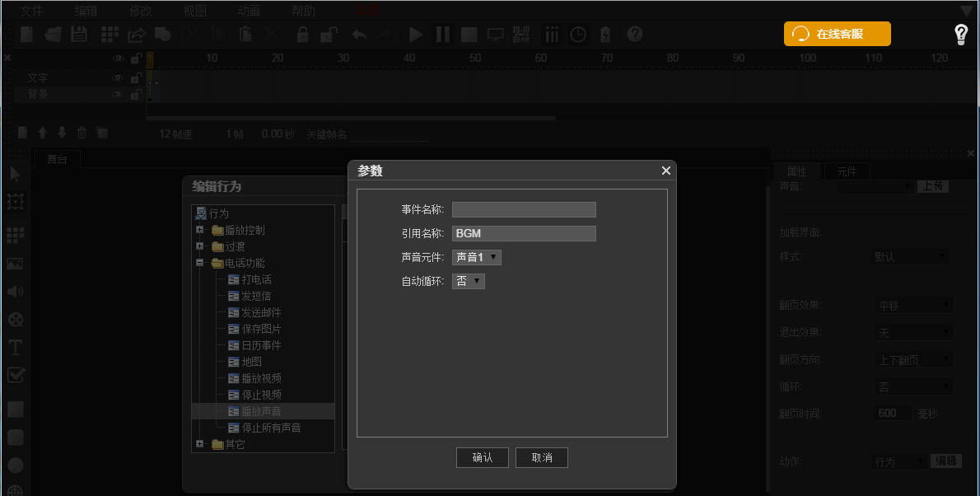The width and height of the screenshot is (980, 496).
Task: Click the 在线客服 support button
Action: (x=837, y=35)
